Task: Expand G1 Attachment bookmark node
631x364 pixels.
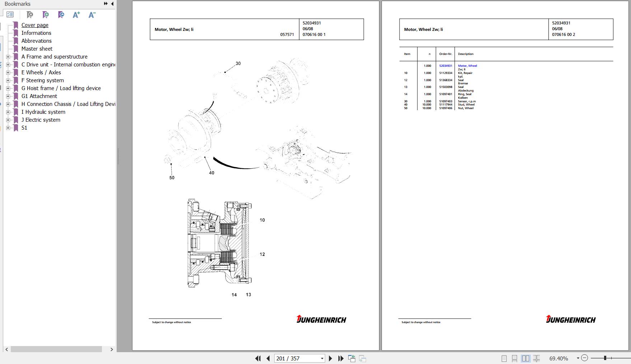Action: (x=8, y=96)
